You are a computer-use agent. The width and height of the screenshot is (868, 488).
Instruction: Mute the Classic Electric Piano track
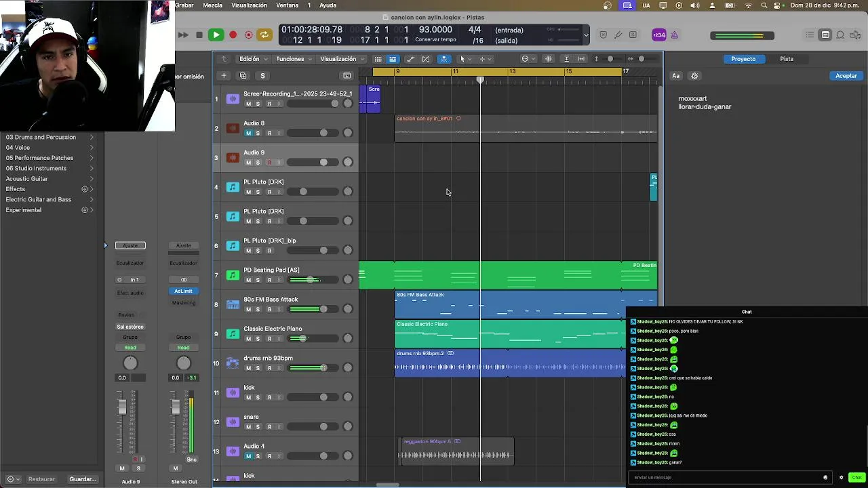(x=248, y=339)
